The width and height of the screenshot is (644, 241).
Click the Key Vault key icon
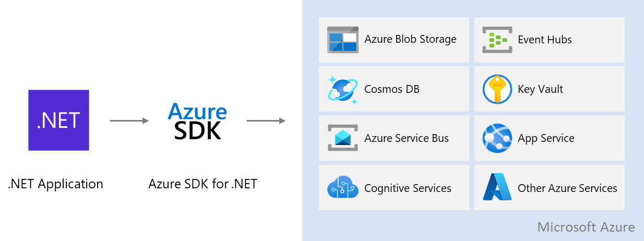coord(497,89)
